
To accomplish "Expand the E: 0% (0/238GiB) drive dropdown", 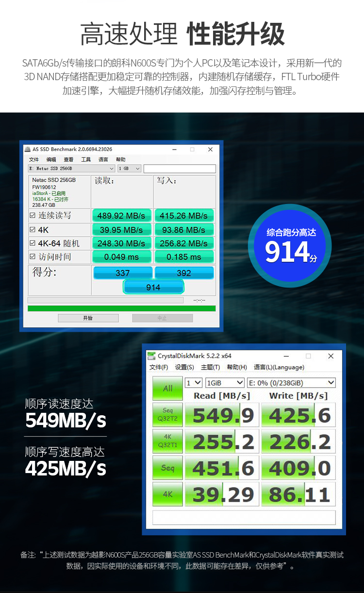I will tap(291, 383).
